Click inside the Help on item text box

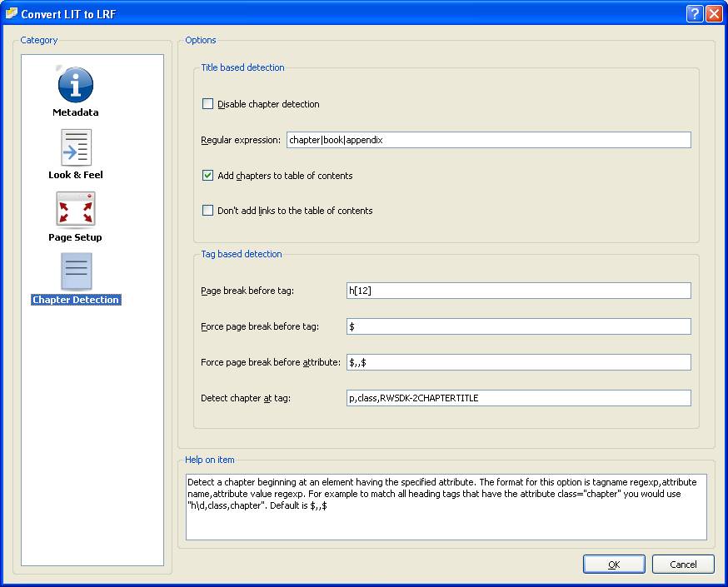coord(446,507)
